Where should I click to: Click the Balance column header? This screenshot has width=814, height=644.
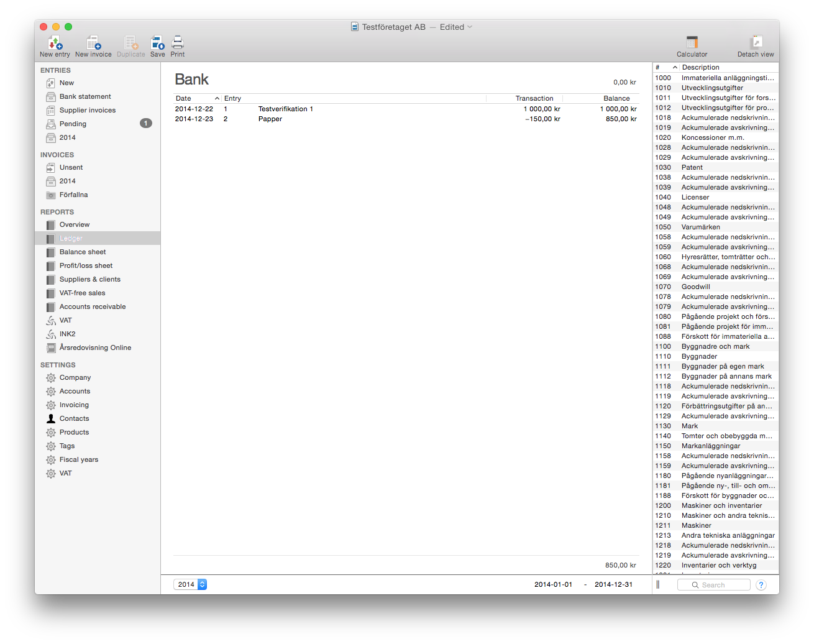coord(601,98)
